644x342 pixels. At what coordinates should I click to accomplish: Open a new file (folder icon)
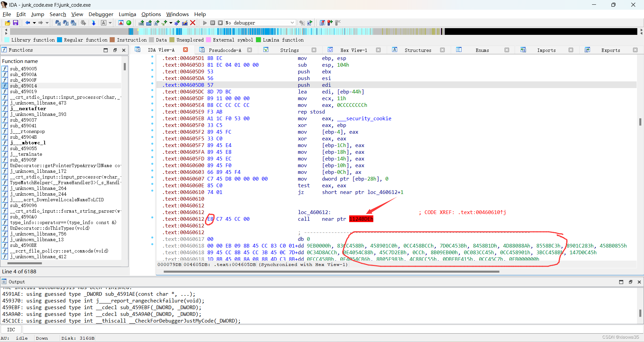tap(7, 23)
